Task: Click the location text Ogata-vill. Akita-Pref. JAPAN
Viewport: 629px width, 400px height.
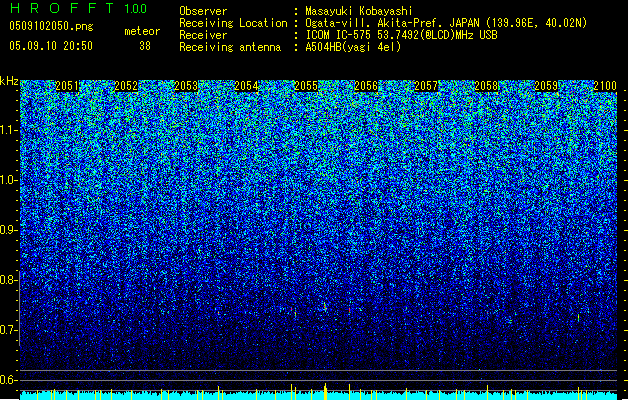Action: pyautogui.click(x=392, y=23)
